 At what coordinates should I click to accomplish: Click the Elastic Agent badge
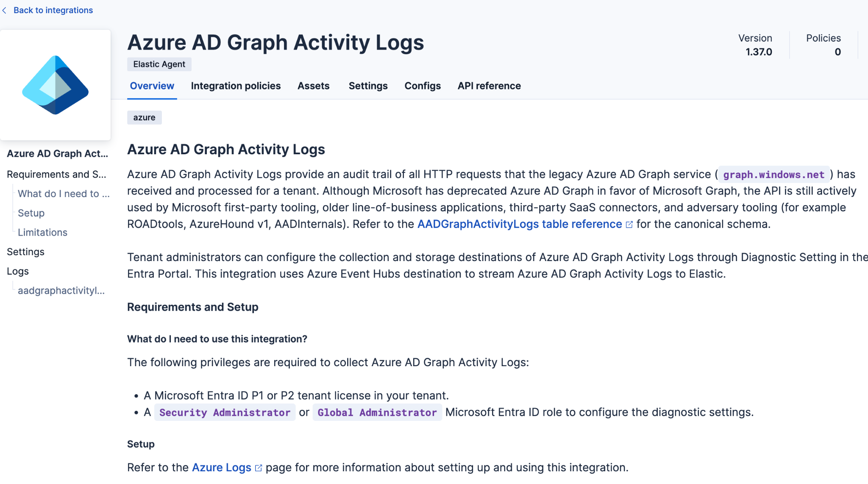(159, 64)
